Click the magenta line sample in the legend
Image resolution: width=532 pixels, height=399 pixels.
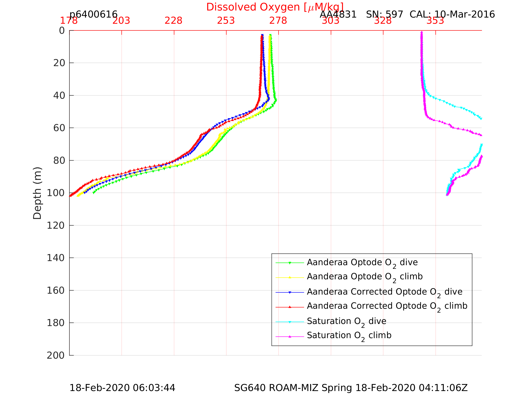[290, 337]
